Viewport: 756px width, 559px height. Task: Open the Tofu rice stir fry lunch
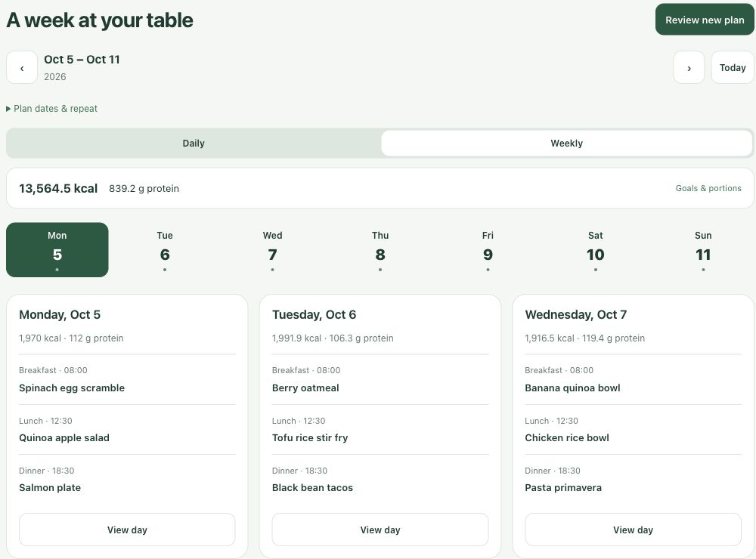(x=309, y=437)
